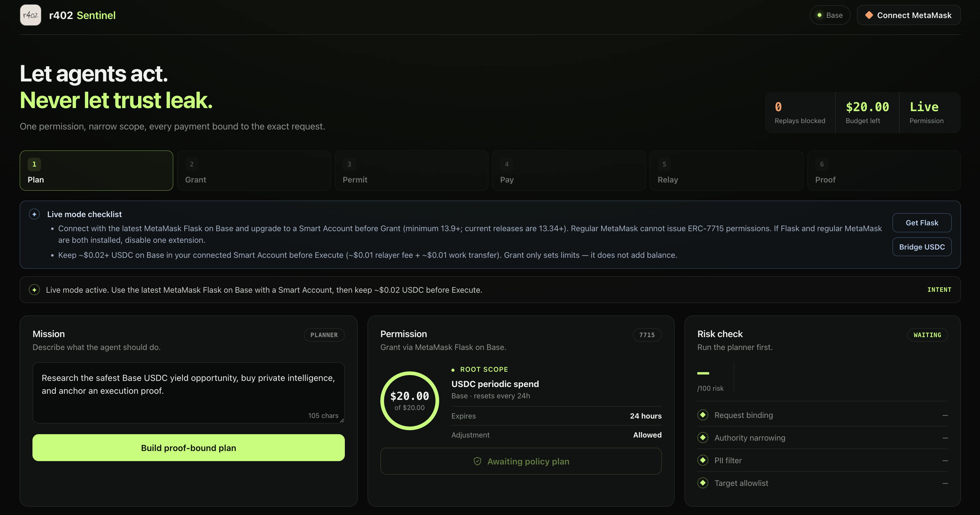Click the PLANNER badge
This screenshot has height=515, width=980.
(324, 335)
